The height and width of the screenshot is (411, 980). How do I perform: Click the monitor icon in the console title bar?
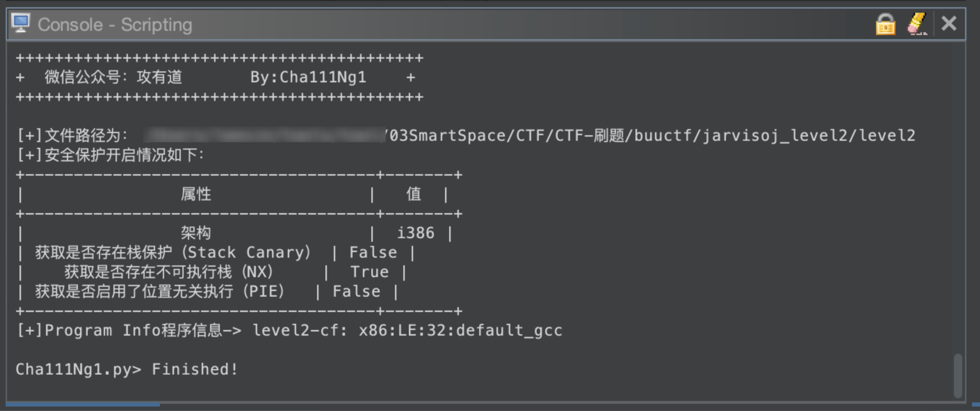pyautogui.click(x=21, y=24)
